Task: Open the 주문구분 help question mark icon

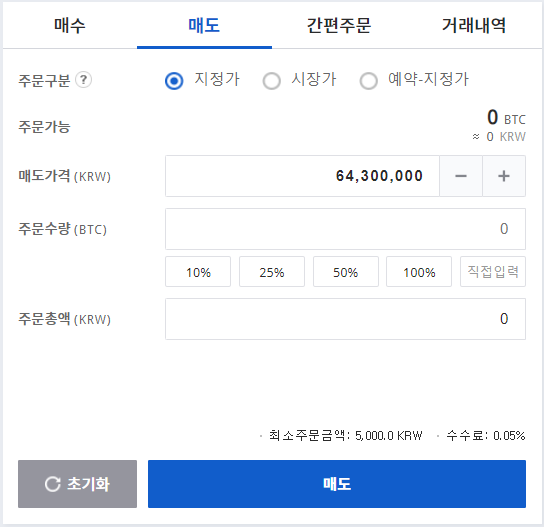Action: 84,80
